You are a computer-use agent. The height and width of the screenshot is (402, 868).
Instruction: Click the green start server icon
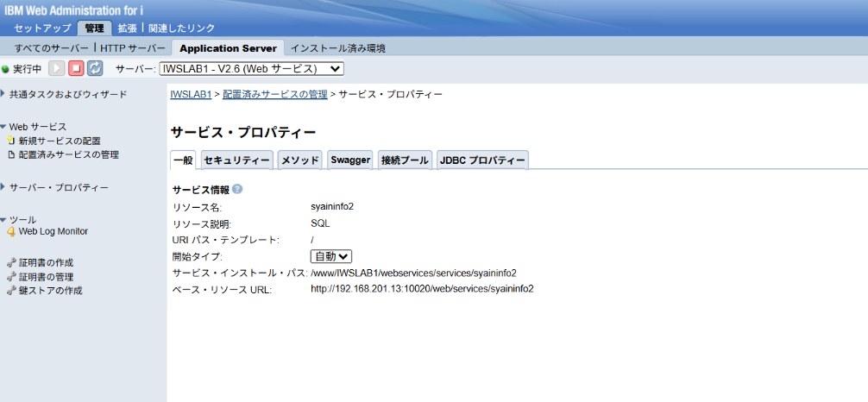(x=56, y=69)
